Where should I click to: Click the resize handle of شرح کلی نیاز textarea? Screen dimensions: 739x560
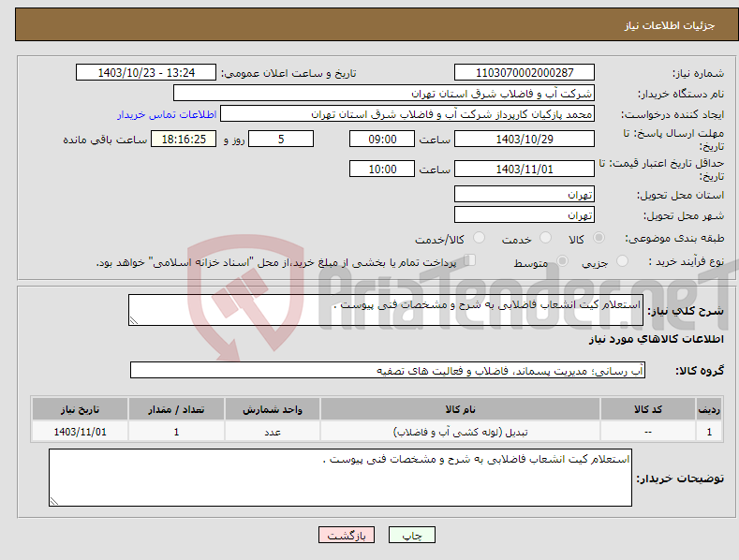134,321
